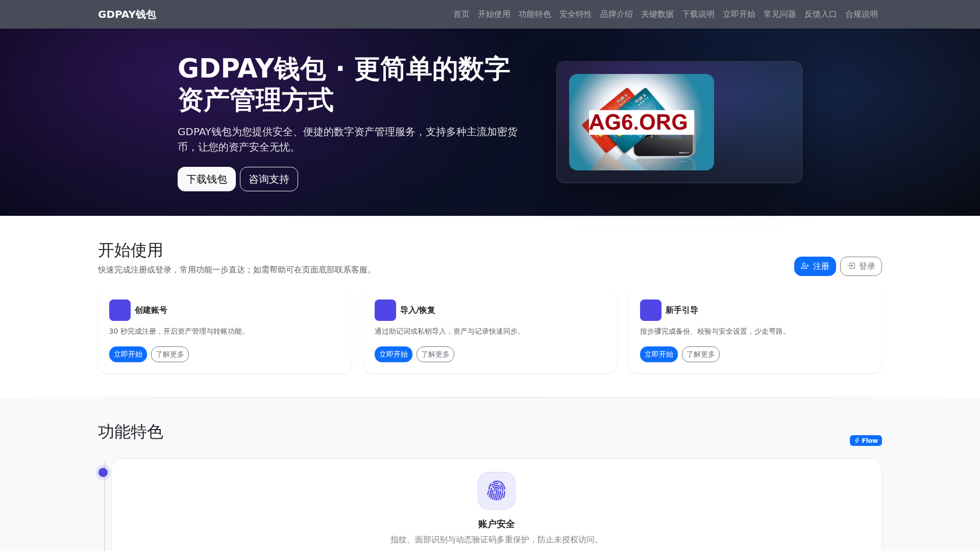Screen dimensions: 980x551
Task: Click the 指纹、面部识别 description text
Action: point(497,539)
